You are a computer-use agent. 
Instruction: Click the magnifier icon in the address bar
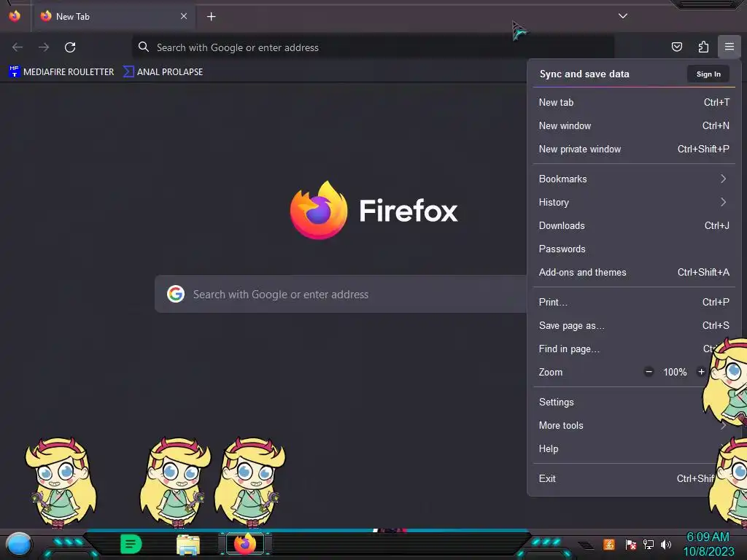tap(144, 47)
